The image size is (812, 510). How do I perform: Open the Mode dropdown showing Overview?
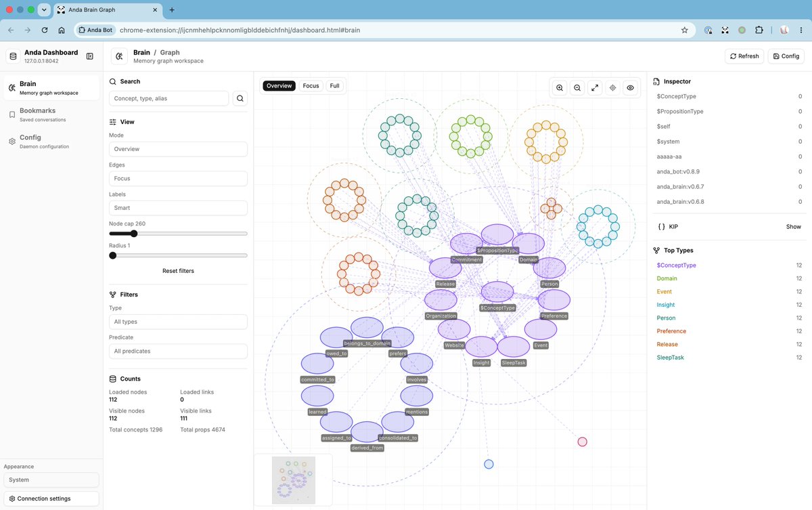coord(178,149)
